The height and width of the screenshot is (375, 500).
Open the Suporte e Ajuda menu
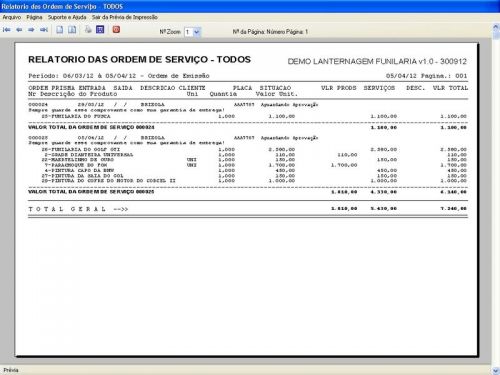point(67,17)
